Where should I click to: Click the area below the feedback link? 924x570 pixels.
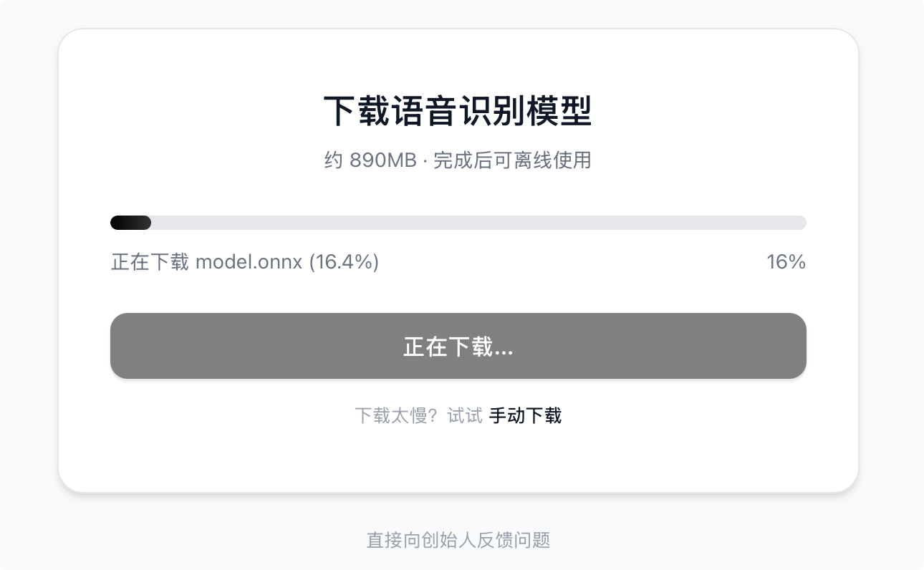(x=458, y=562)
